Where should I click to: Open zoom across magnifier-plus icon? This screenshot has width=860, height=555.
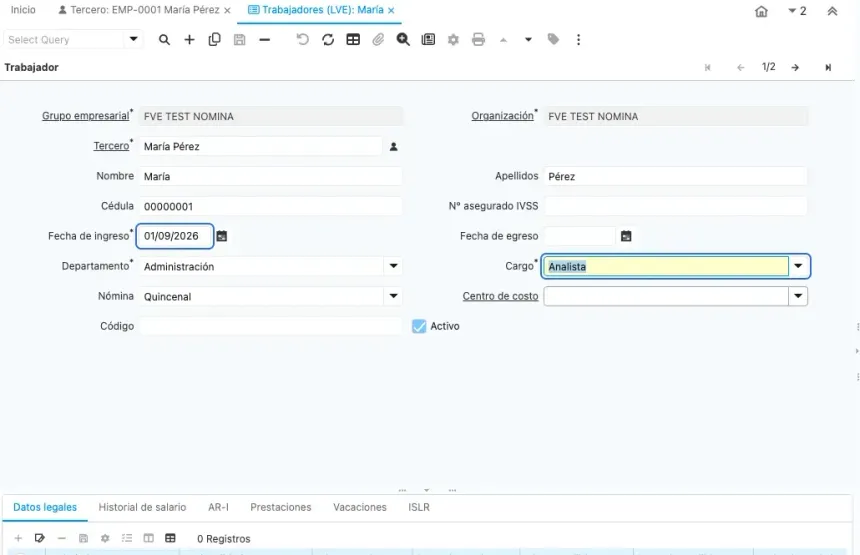[x=403, y=39]
